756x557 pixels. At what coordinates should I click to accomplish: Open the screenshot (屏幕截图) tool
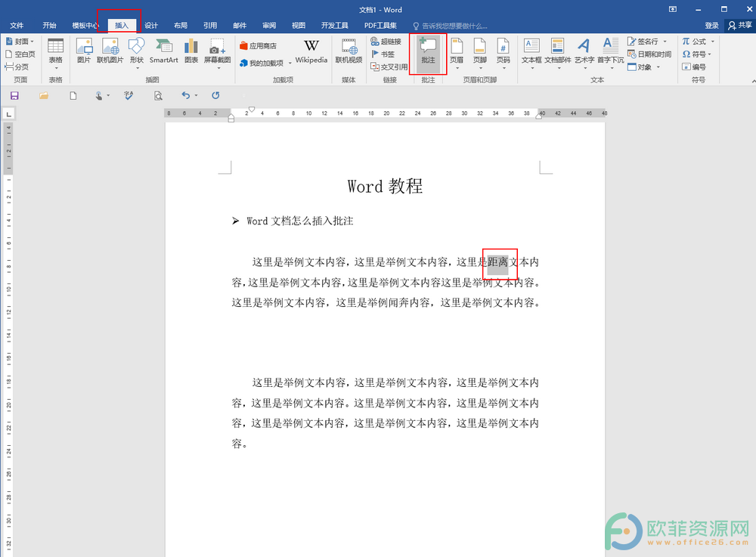click(x=218, y=52)
